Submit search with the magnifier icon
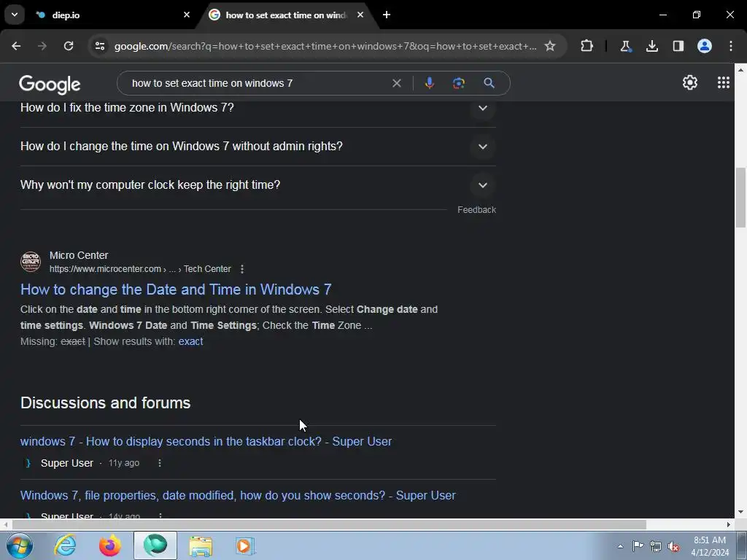This screenshot has height=560, width=747. click(489, 83)
